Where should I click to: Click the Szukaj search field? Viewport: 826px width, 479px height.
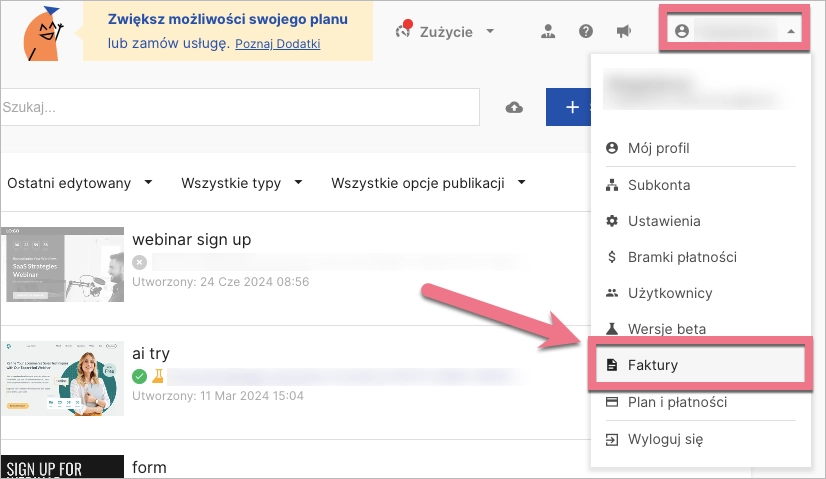tap(240, 108)
